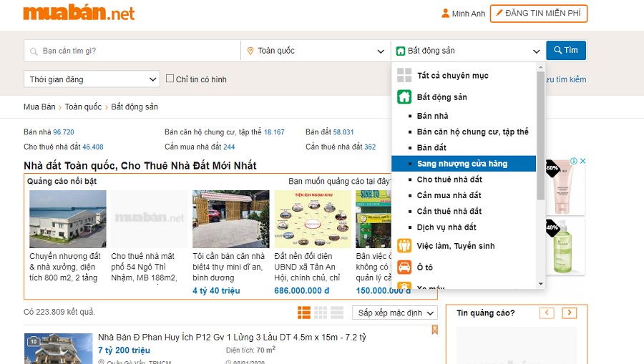Viewport: 644px width, 364px height.
Task: Open Cho thuê nhà mặt phố Ngô Thì Nhậm ad
Action: click(x=144, y=267)
